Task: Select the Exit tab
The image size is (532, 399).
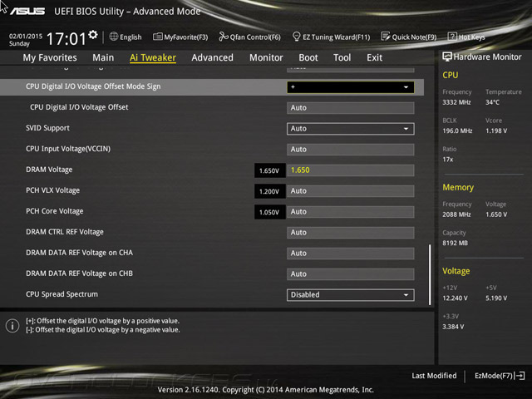Action: tap(375, 57)
